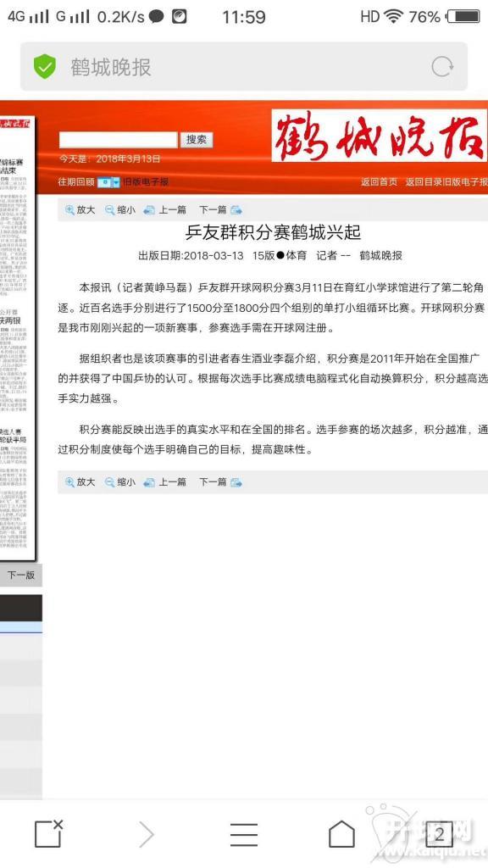The height and width of the screenshot is (868, 488).
Task: Tap the 鹤城晚报 address bar
Action: (244, 67)
